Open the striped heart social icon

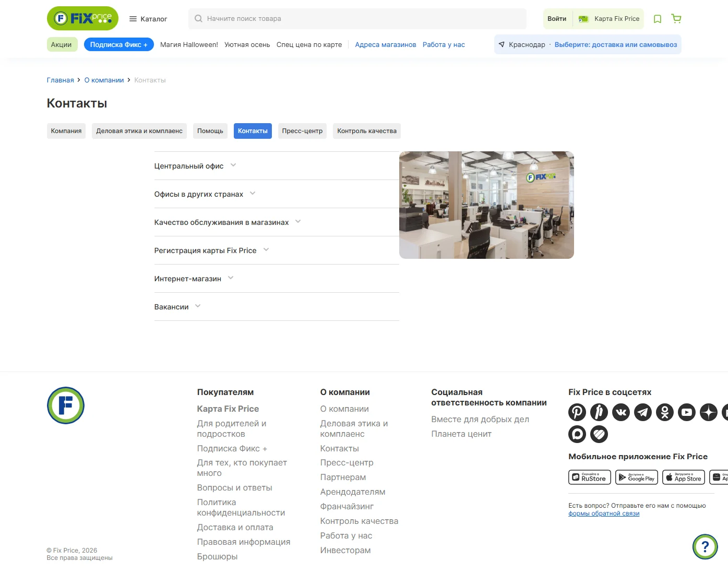click(x=599, y=434)
